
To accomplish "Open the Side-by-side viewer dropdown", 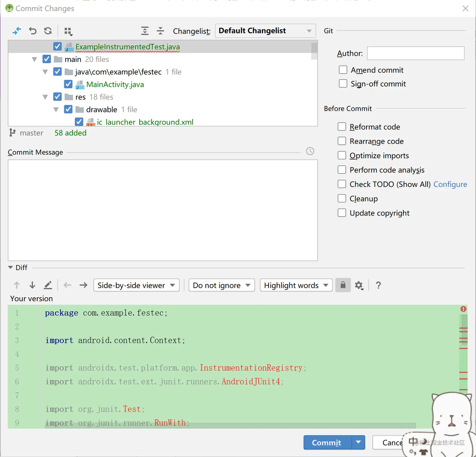I will click(x=136, y=285).
